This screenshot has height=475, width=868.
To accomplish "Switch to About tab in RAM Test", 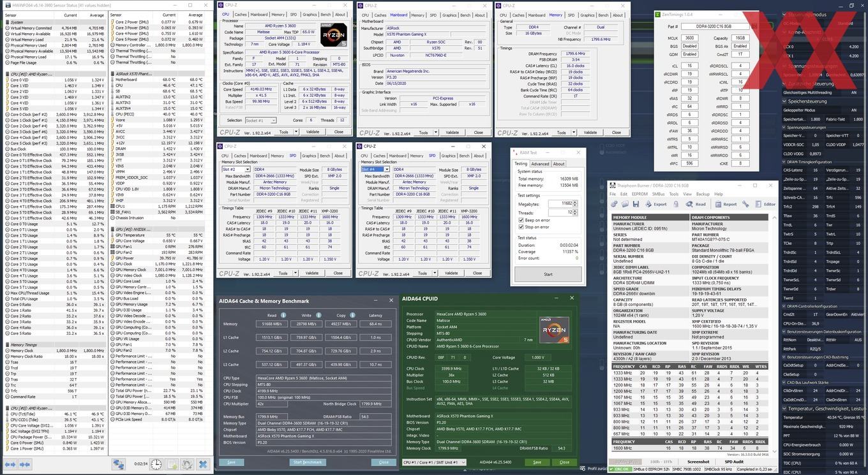I will pos(558,164).
